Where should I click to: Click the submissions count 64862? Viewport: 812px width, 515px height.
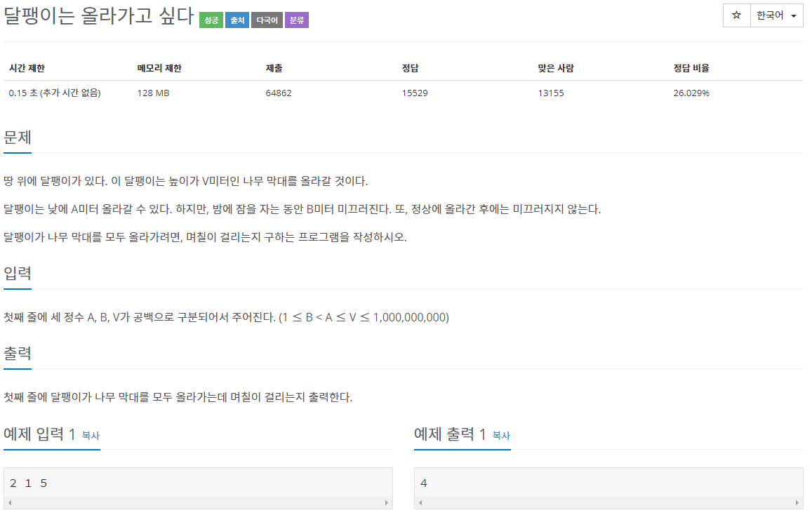coord(279,93)
